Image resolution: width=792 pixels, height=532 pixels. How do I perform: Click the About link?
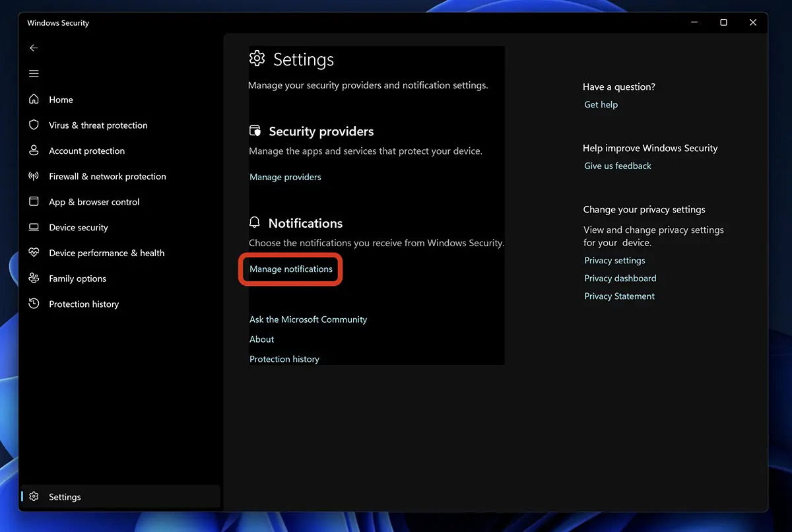(x=262, y=339)
